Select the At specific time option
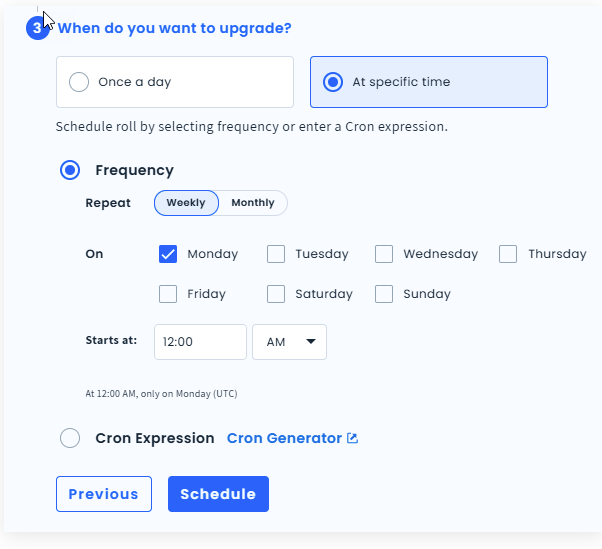Screen dimensions: 602x549 click(x=333, y=82)
